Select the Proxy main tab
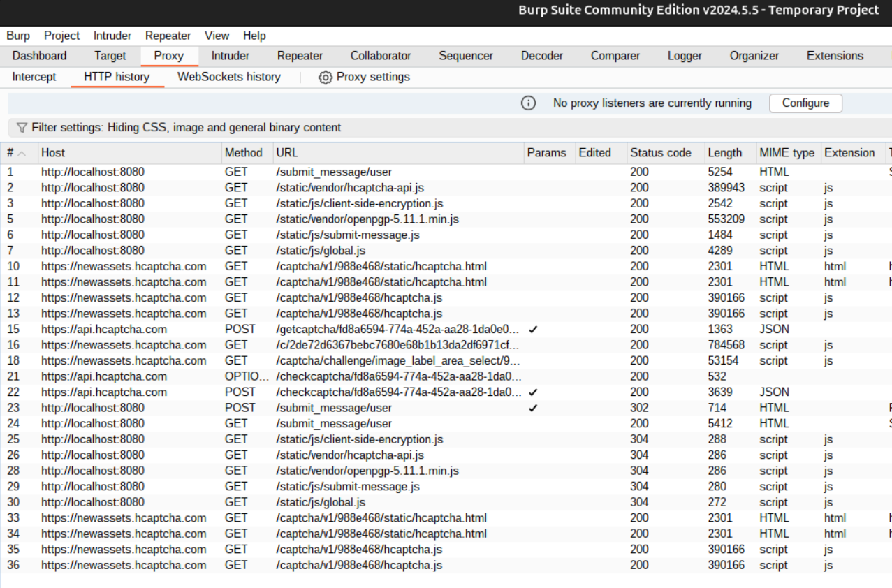Screen dimensions: 892x588 [x=169, y=56]
